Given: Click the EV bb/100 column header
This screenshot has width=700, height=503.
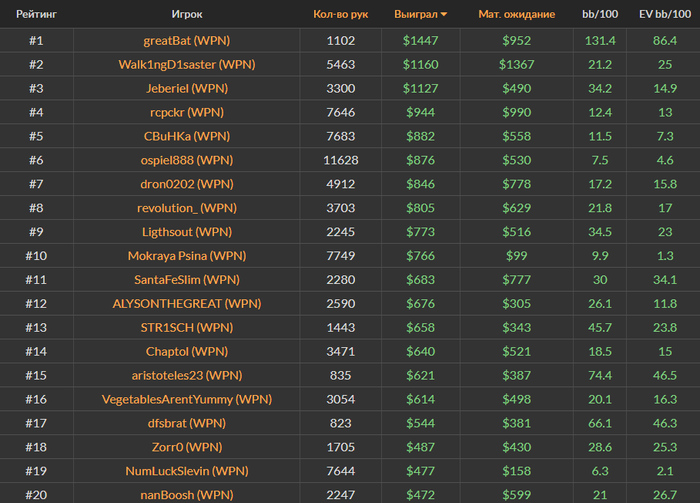Looking at the screenshot, I should 665,14.
